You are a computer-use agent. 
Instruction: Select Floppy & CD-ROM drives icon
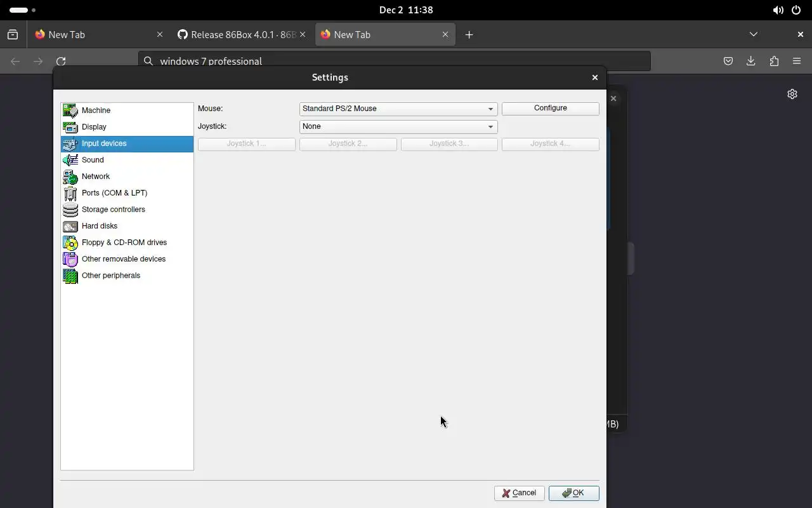(x=70, y=243)
